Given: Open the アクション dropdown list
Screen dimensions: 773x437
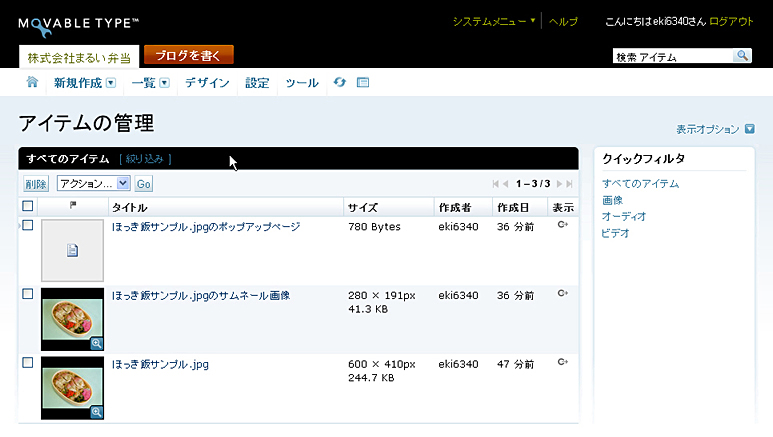Looking at the screenshot, I should point(94,183).
